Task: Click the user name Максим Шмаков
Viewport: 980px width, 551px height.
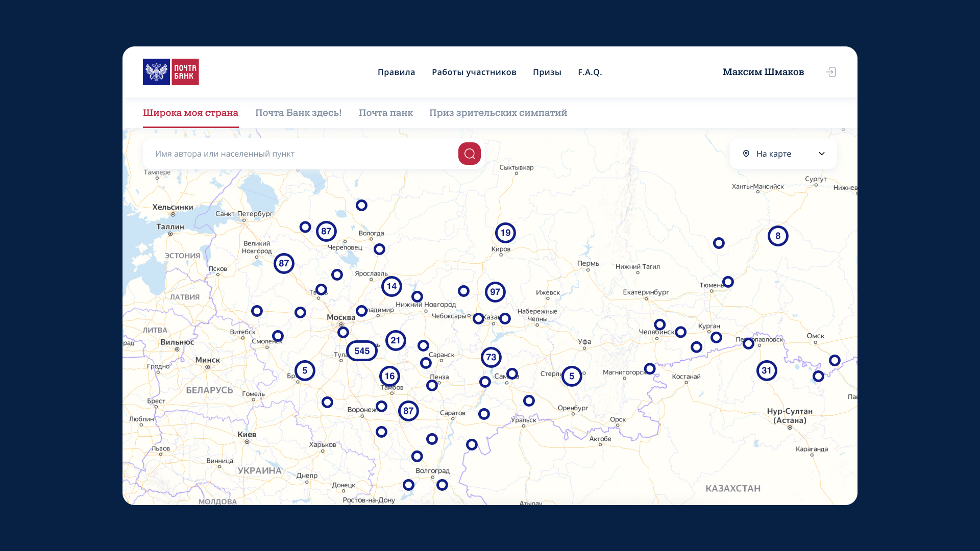Action: coord(763,72)
